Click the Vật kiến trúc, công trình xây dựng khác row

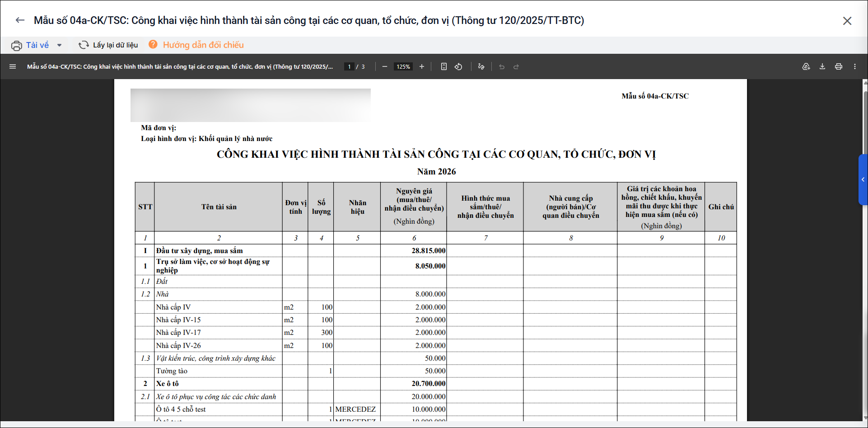click(436, 358)
